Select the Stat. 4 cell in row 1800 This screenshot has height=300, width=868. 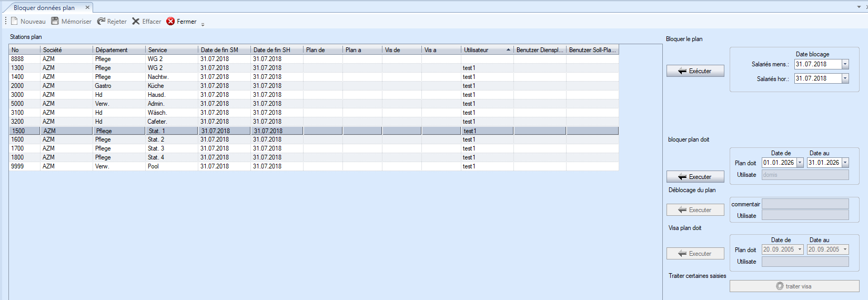(x=172, y=157)
